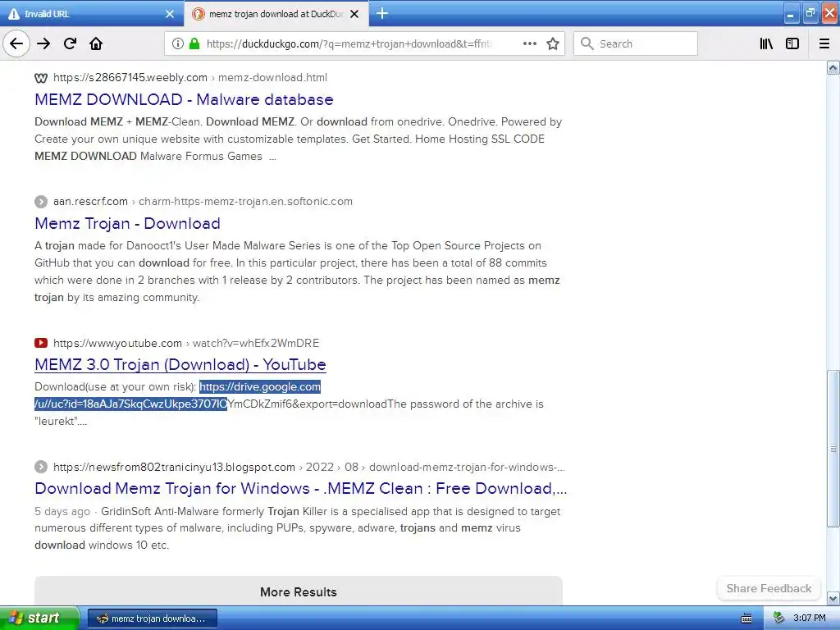
Task: Click the keyboard icon in the system tray
Action: [746, 619]
